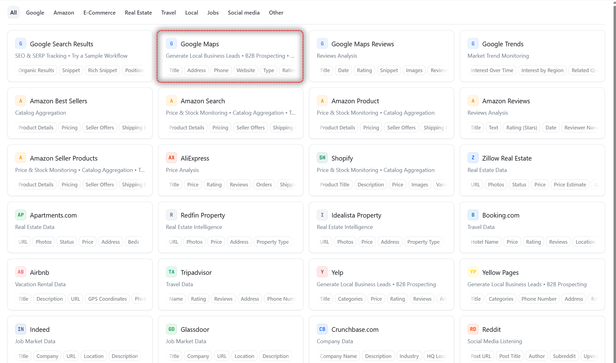The width and height of the screenshot is (616, 363).
Task: Click the Organic Results tag
Action: pyautogui.click(x=36, y=70)
